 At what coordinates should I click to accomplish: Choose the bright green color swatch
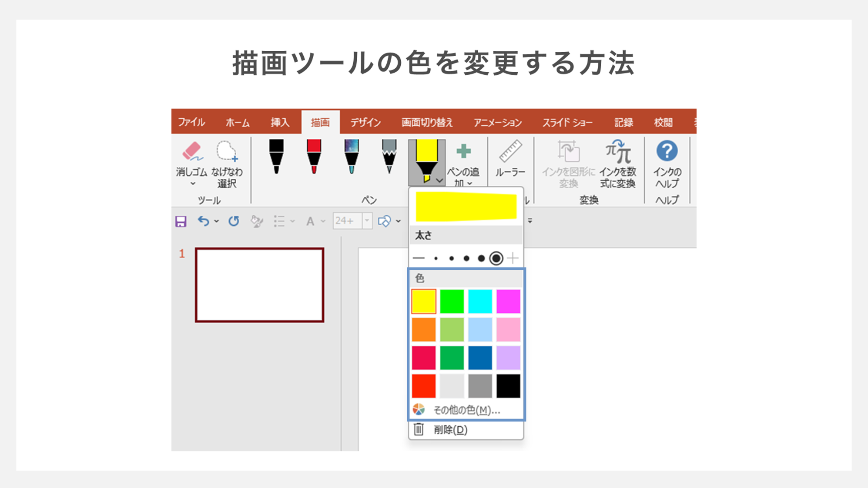(x=452, y=301)
